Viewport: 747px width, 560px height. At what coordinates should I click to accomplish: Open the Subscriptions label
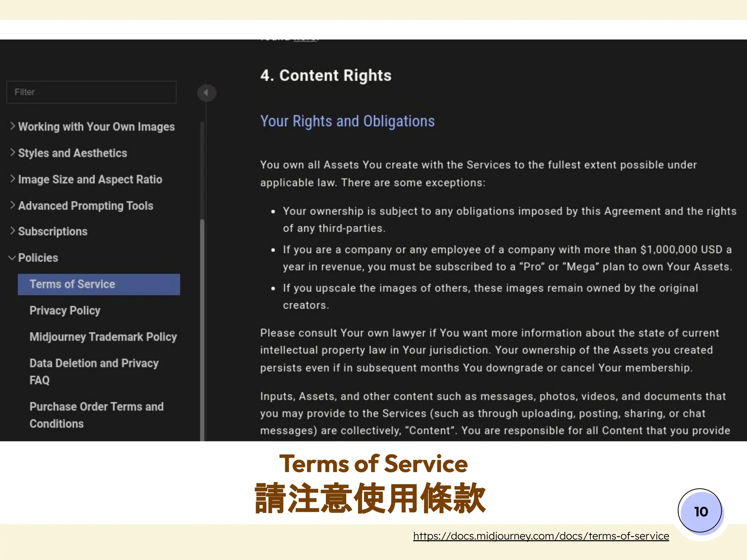(x=53, y=232)
